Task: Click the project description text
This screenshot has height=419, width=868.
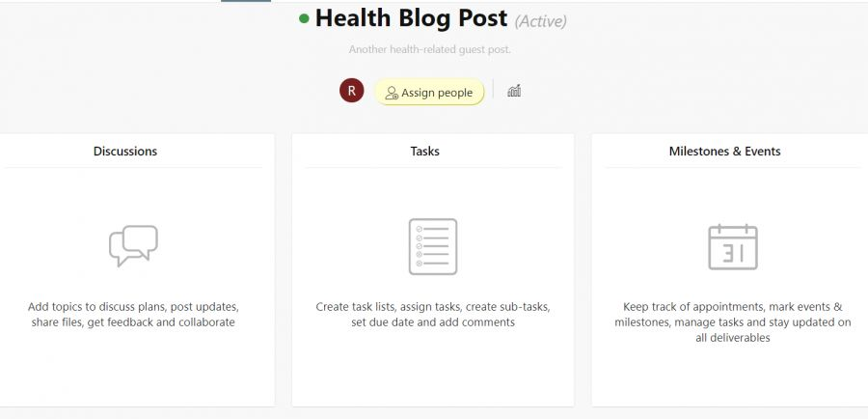Action: pyautogui.click(x=429, y=49)
